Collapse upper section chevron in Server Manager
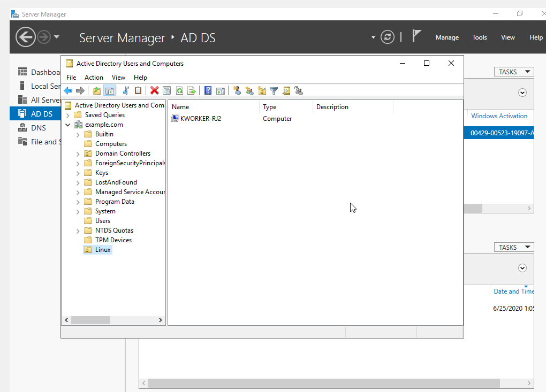Image resolution: width=546 pixels, height=392 pixels. point(522,93)
